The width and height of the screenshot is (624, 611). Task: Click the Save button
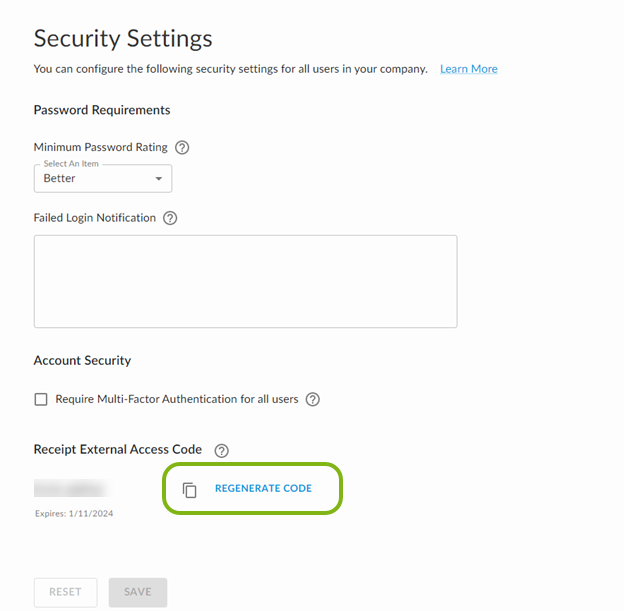[138, 592]
